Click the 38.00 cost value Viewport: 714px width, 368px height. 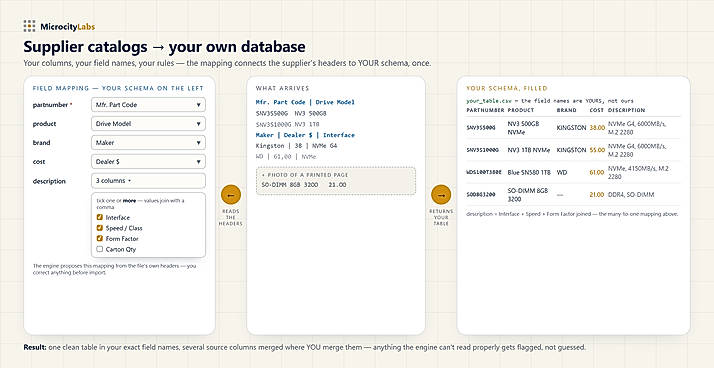597,128
